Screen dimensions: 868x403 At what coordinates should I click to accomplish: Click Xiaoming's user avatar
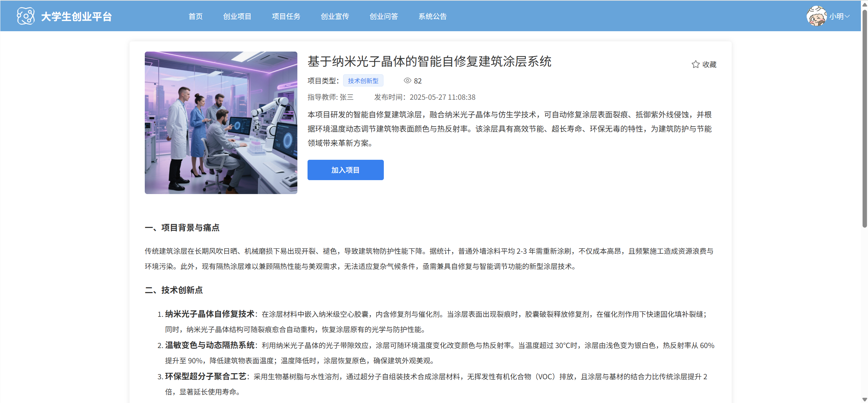pos(816,16)
